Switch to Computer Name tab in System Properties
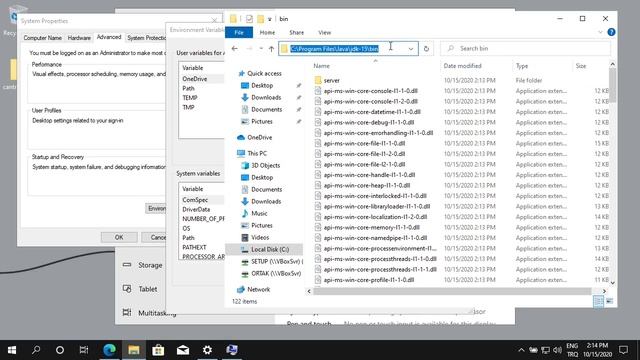Screen dimensions: 640x360 point(42,38)
